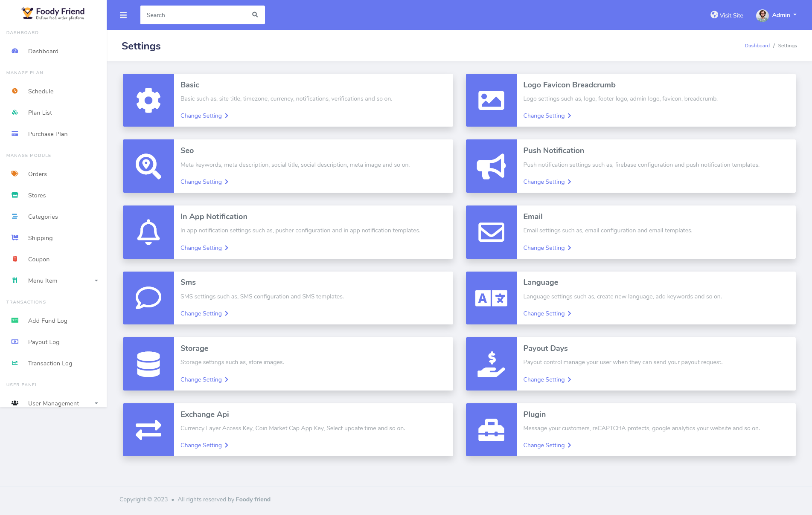Image resolution: width=812 pixels, height=515 pixels.
Task: Click the Foody Friend logo
Action: coord(53,14)
